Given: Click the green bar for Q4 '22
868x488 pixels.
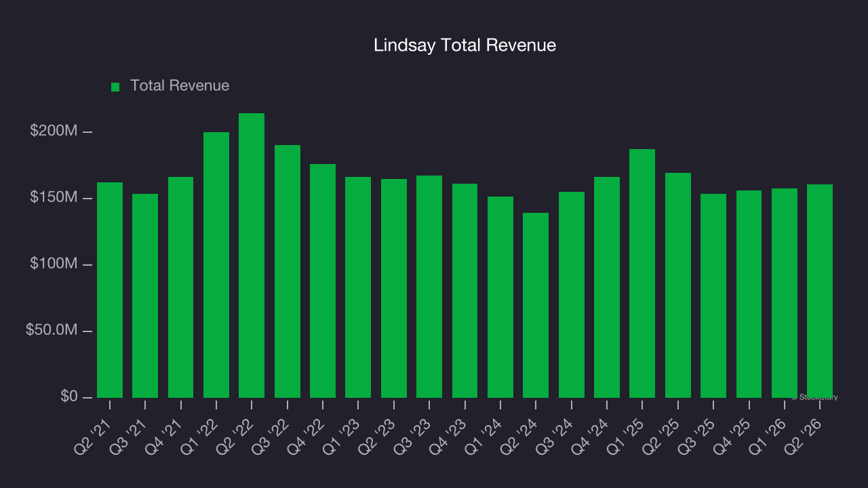Looking at the screenshot, I should 323,281.
